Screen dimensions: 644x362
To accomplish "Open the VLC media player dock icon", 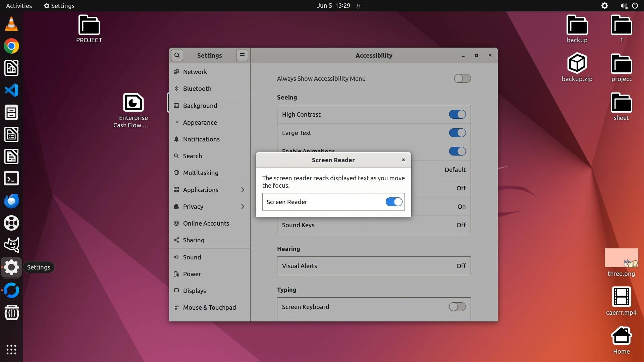I will [x=11, y=24].
